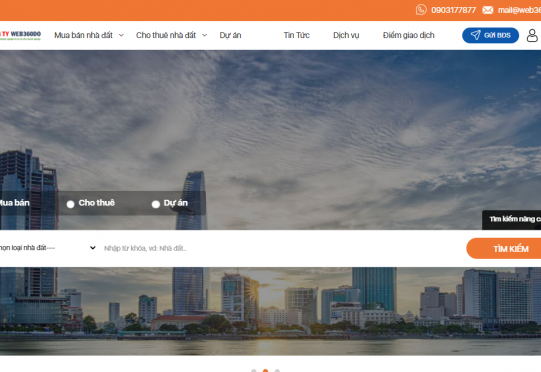Image resolution: width=541 pixels, height=372 pixels.
Task: Click the blue Gửi BĐS button
Action: click(490, 35)
